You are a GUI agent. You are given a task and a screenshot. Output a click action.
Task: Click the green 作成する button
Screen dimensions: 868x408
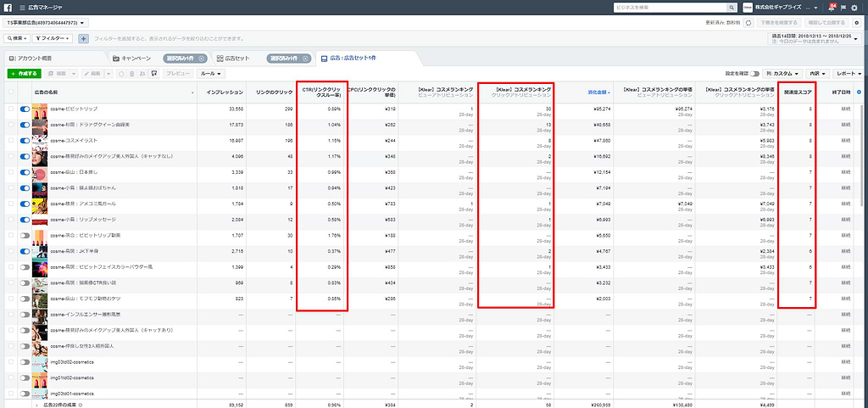[24, 74]
